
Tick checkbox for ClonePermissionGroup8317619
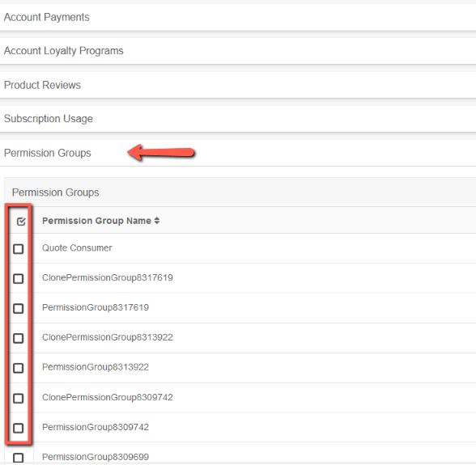click(18, 278)
